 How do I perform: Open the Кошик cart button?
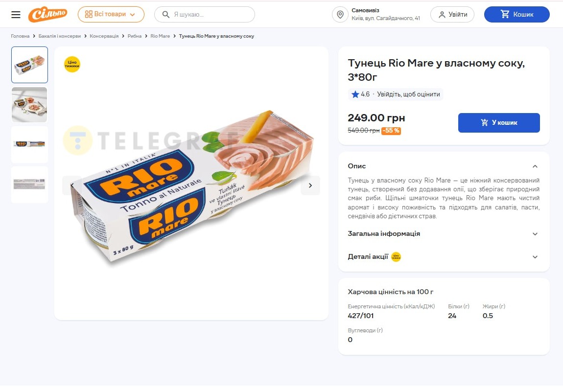516,15
